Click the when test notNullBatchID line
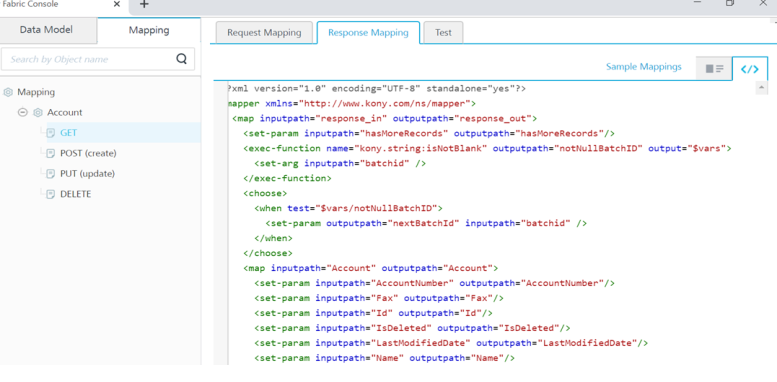This screenshot has height=382, width=777. pos(348,208)
